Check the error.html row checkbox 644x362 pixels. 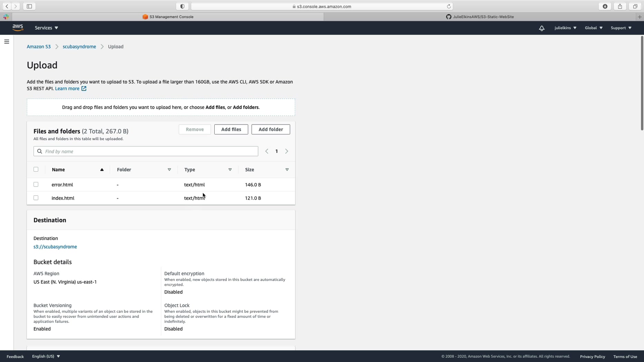pos(36,184)
